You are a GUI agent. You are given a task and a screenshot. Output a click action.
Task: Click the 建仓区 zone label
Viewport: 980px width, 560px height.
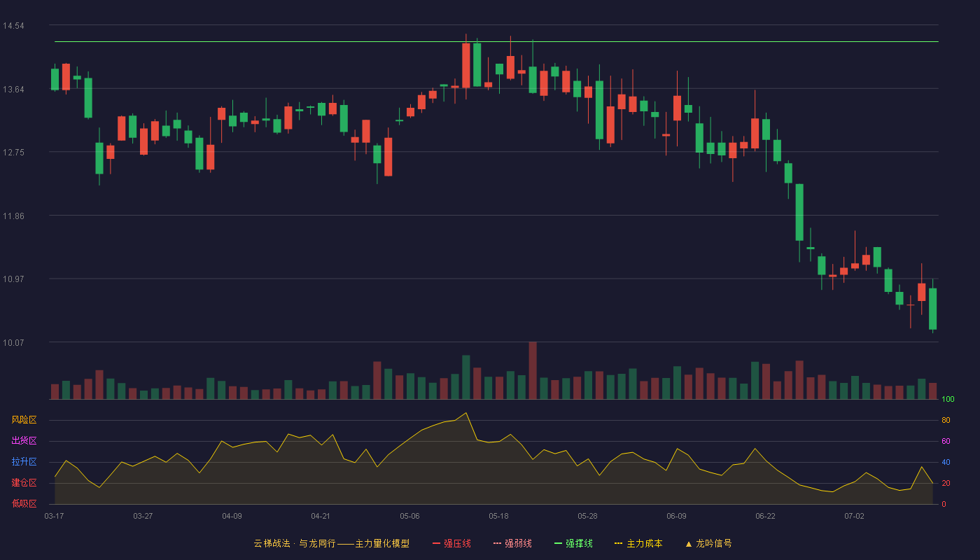(24, 483)
